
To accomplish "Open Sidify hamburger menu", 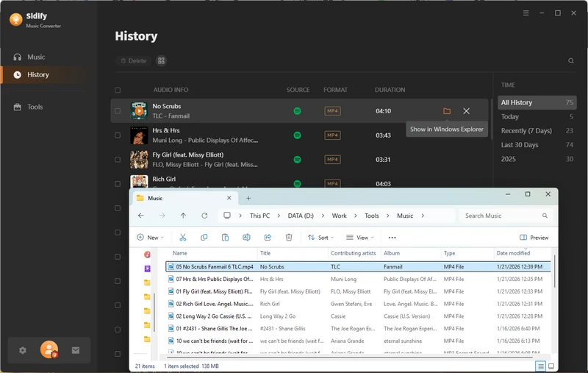I will click(526, 13).
